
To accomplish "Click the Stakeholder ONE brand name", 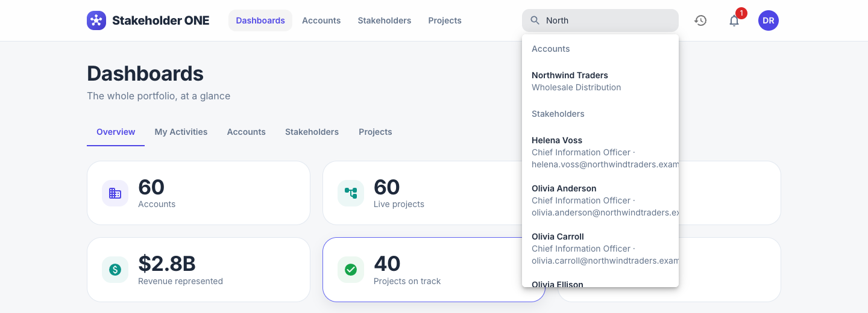I will (x=161, y=20).
